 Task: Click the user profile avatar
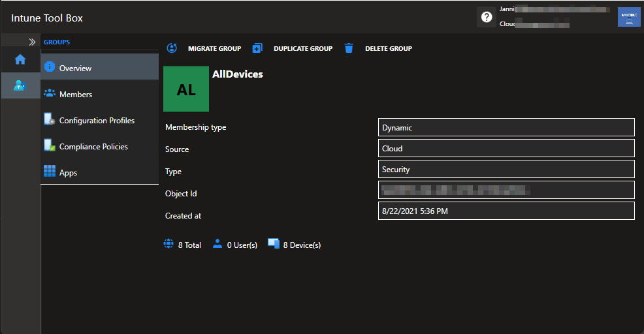point(629,17)
